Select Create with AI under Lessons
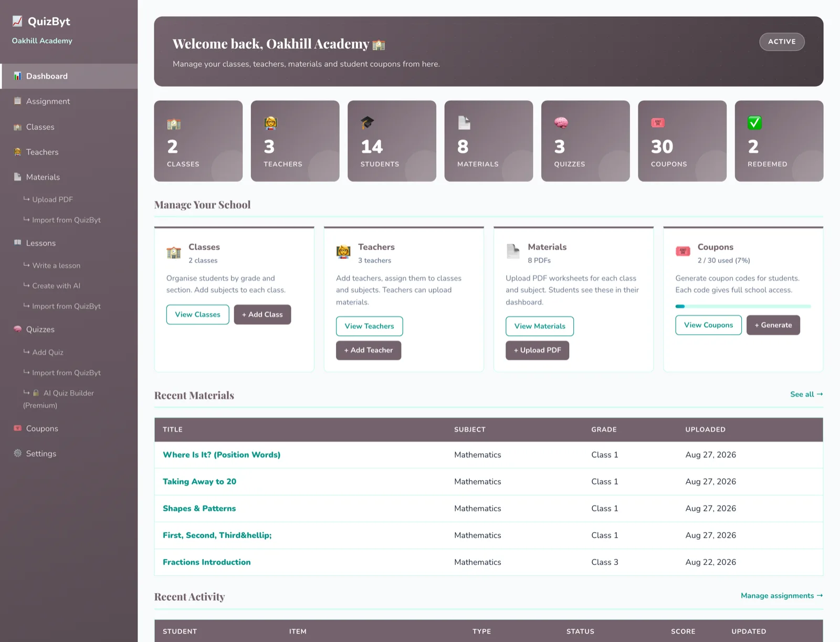This screenshot has width=840, height=642. pyautogui.click(x=51, y=286)
